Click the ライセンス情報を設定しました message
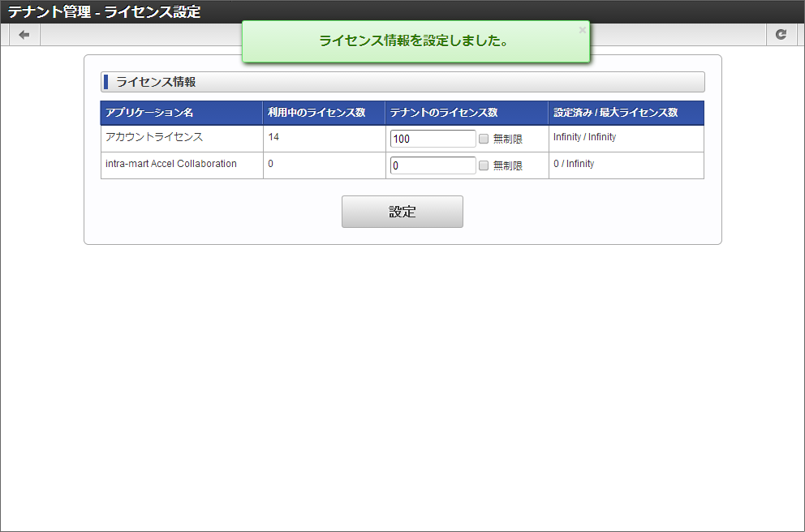This screenshot has height=532, width=805. coord(415,40)
